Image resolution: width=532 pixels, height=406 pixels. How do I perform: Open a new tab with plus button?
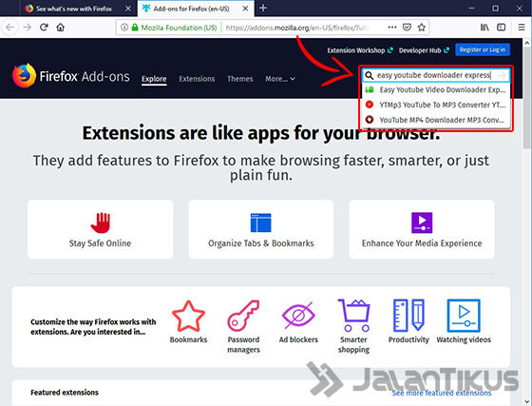click(x=263, y=9)
